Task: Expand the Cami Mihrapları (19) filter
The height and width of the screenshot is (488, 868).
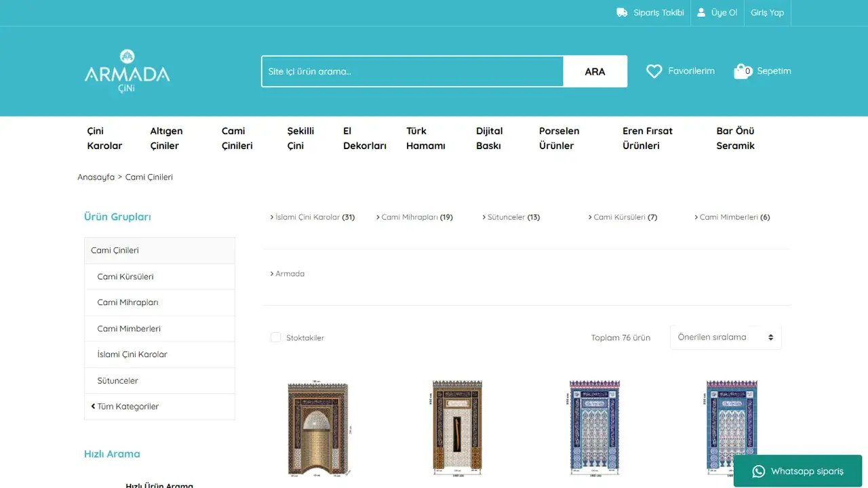Action: click(x=414, y=218)
